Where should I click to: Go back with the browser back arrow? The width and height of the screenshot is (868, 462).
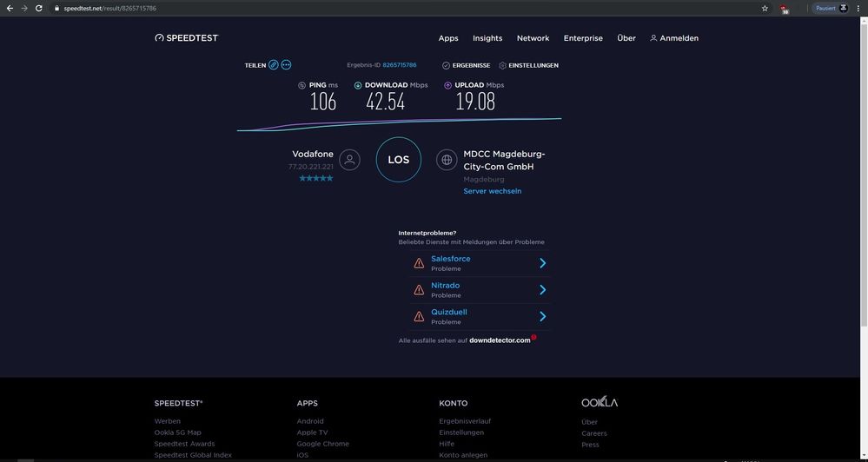click(10, 9)
